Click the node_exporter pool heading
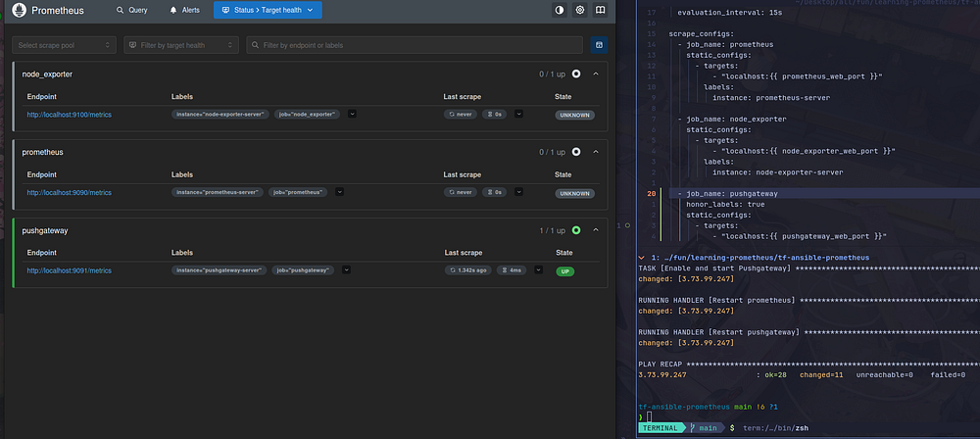Screen dimensions: 980x439 coord(47,73)
